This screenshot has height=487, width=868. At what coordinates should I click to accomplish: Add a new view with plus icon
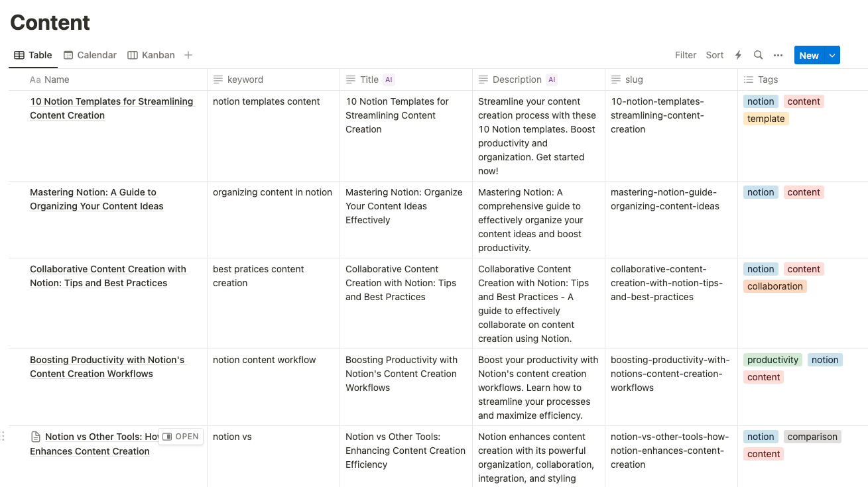188,55
